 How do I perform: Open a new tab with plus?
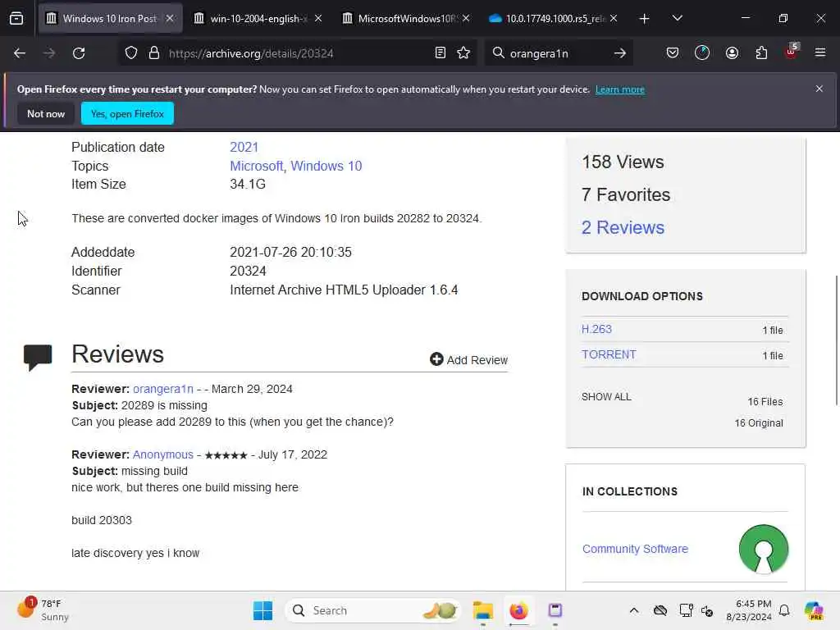click(x=645, y=19)
